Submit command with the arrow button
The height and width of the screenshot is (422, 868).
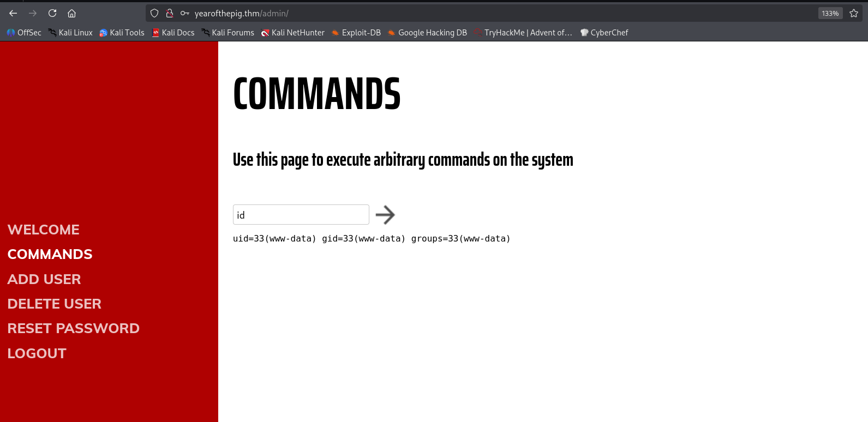(x=385, y=215)
